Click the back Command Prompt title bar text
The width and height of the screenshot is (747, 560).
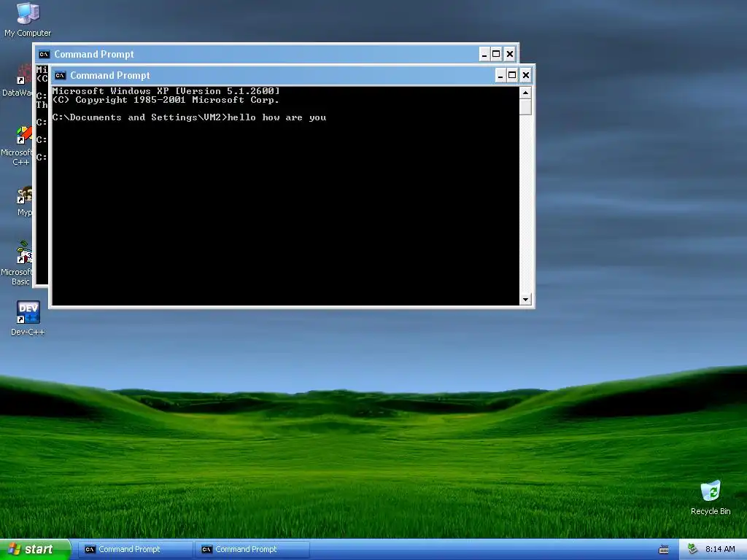pyautogui.click(x=94, y=54)
